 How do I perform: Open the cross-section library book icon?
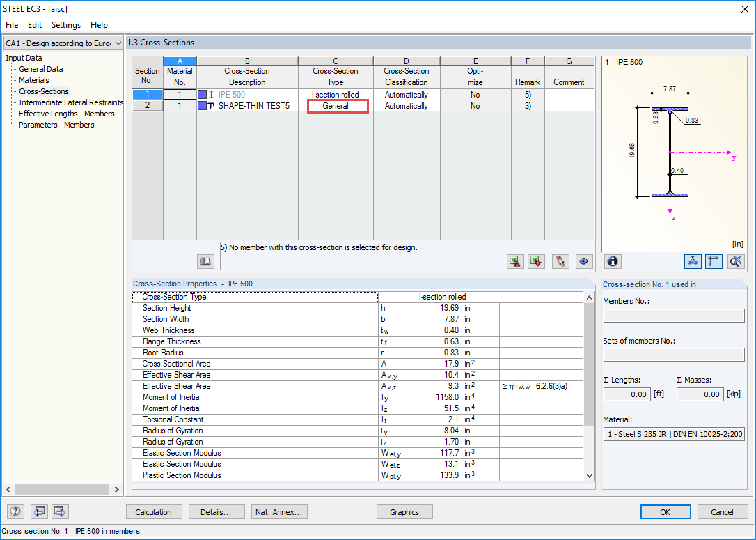[206, 261]
